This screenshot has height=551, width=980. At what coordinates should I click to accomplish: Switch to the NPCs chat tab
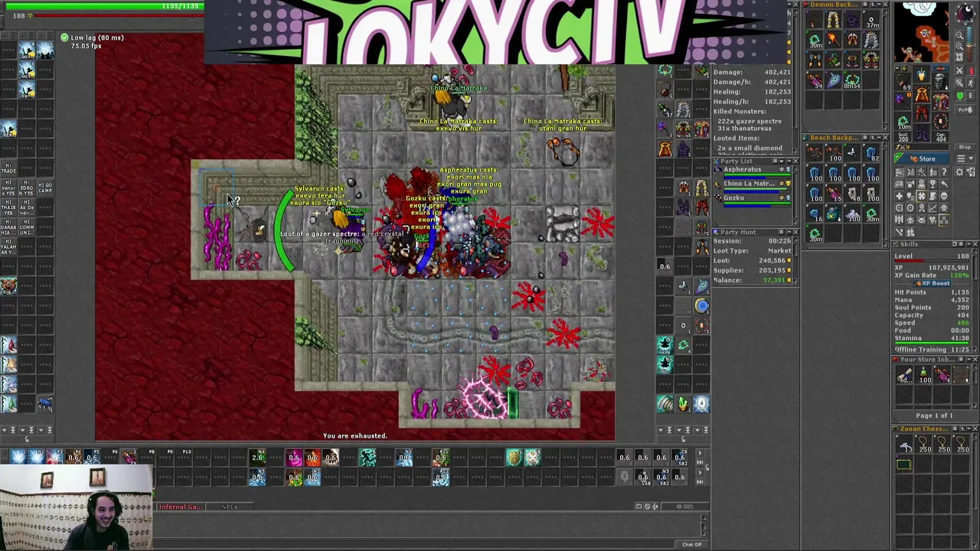pyautogui.click(x=230, y=507)
